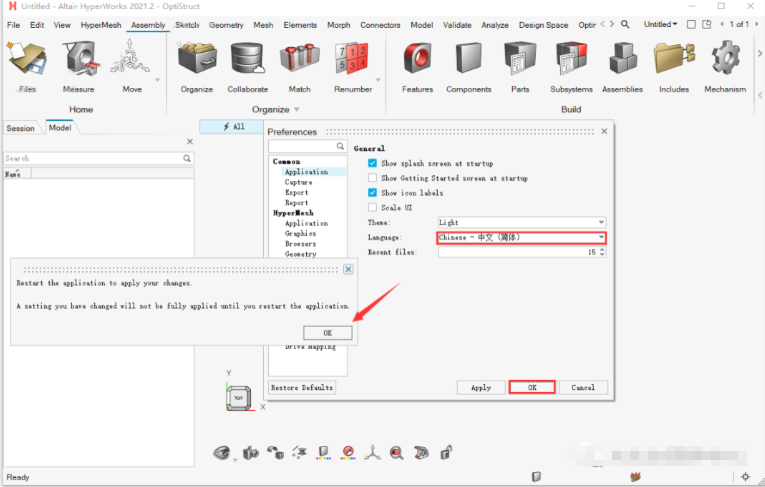Disable Show splash screen at startup
The image size is (765, 487).
(x=373, y=163)
